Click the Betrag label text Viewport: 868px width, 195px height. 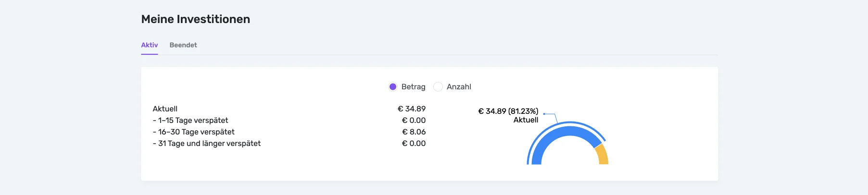click(413, 87)
